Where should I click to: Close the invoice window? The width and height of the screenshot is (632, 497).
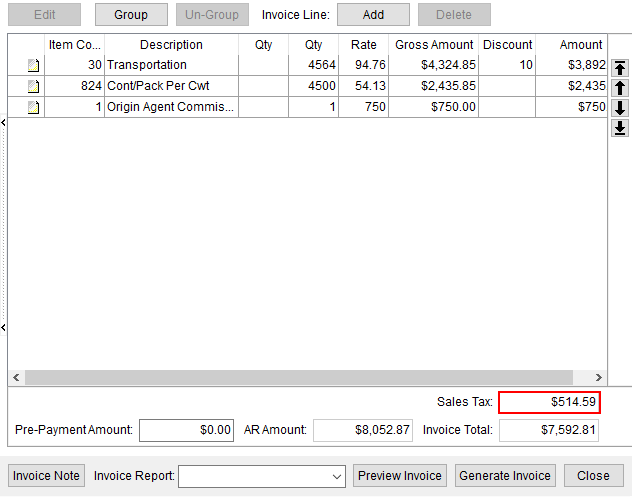point(593,476)
